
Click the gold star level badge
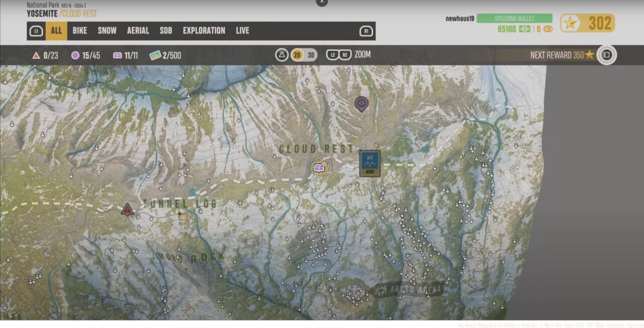tap(587, 23)
